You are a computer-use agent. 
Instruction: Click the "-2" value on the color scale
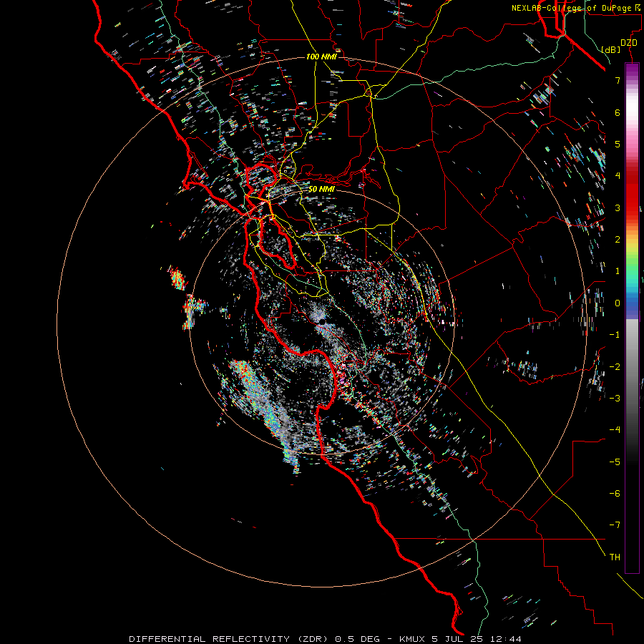[615, 366]
